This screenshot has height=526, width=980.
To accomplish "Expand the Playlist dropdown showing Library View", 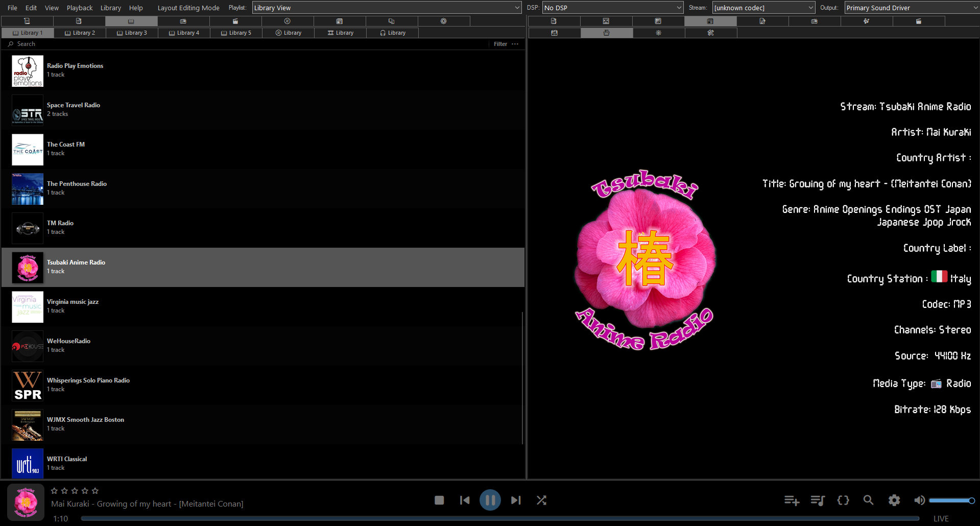I will (x=387, y=8).
